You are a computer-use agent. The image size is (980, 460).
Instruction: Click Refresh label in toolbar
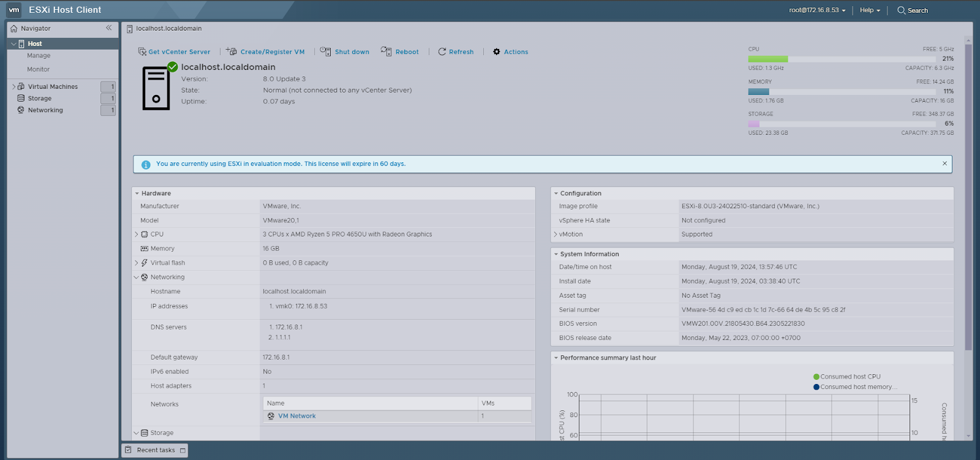(x=461, y=52)
